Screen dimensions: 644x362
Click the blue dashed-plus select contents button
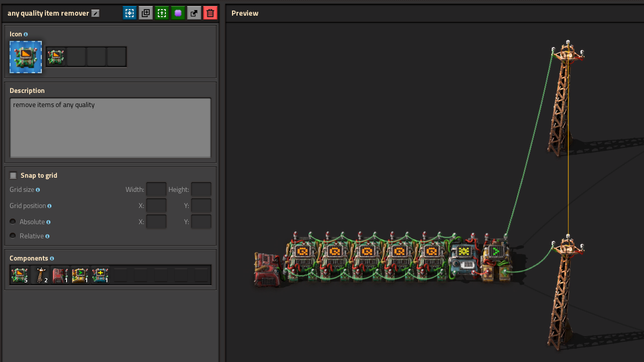tap(130, 13)
